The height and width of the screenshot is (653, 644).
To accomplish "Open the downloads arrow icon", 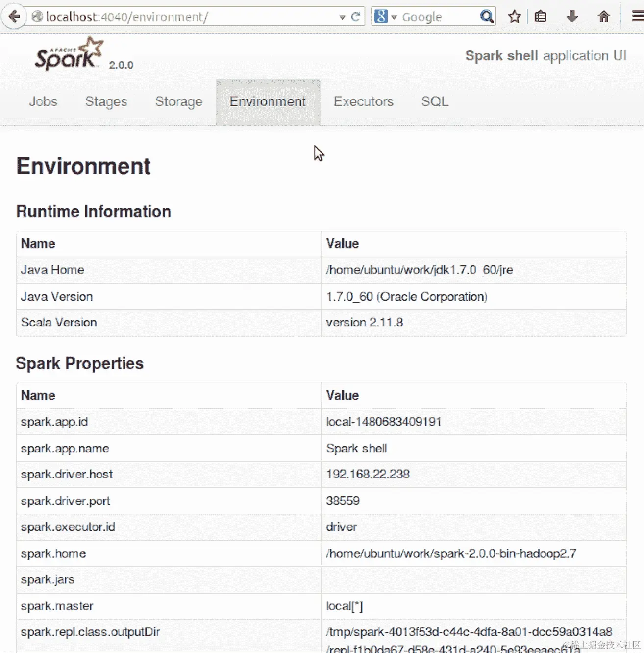I will pos(572,17).
